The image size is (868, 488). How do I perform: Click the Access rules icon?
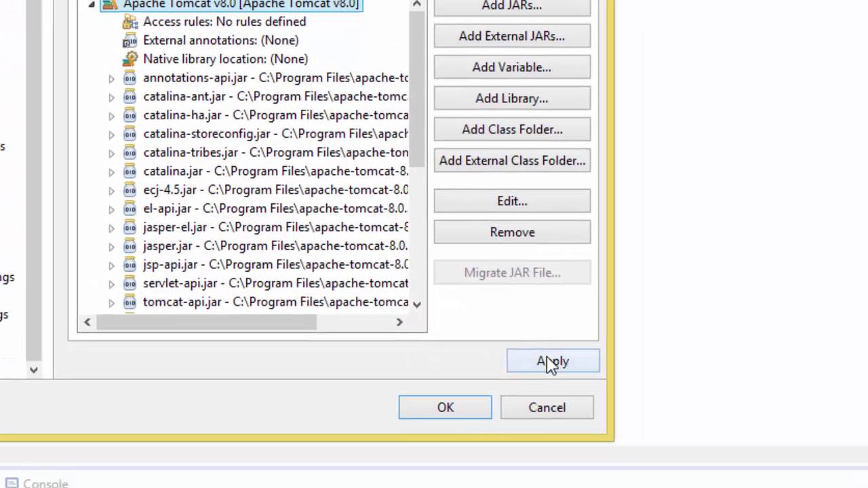(x=130, y=22)
